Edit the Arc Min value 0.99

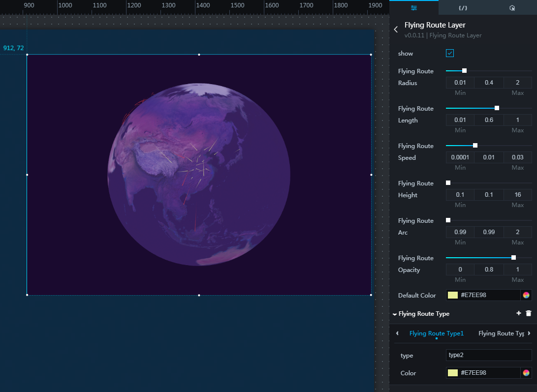(x=460, y=232)
